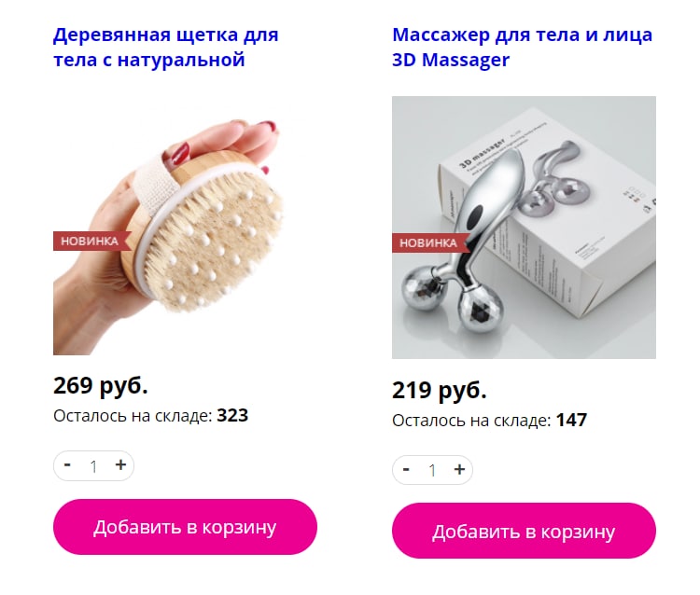The width and height of the screenshot is (700, 595).
Task: Focus the quantity field for the brush
Action: point(93,466)
